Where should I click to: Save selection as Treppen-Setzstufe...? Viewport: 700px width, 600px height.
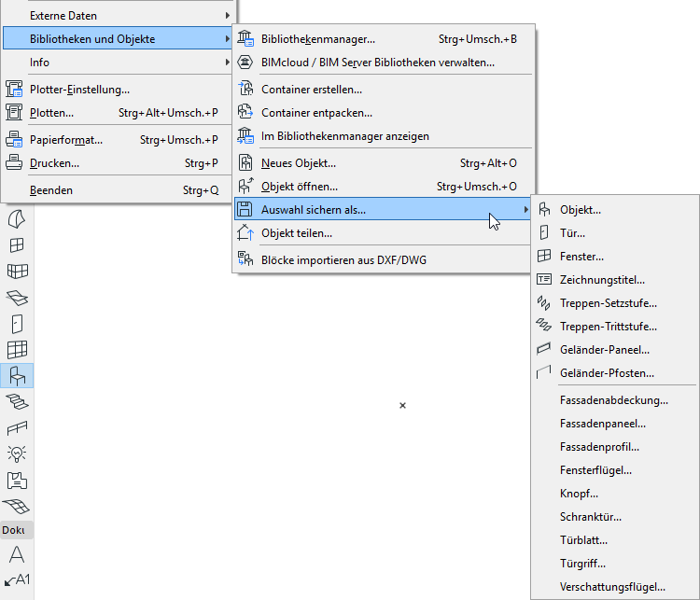click(614, 302)
